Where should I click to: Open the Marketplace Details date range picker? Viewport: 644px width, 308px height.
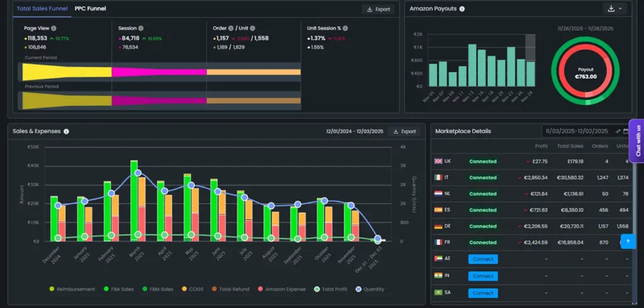click(577, 131)
